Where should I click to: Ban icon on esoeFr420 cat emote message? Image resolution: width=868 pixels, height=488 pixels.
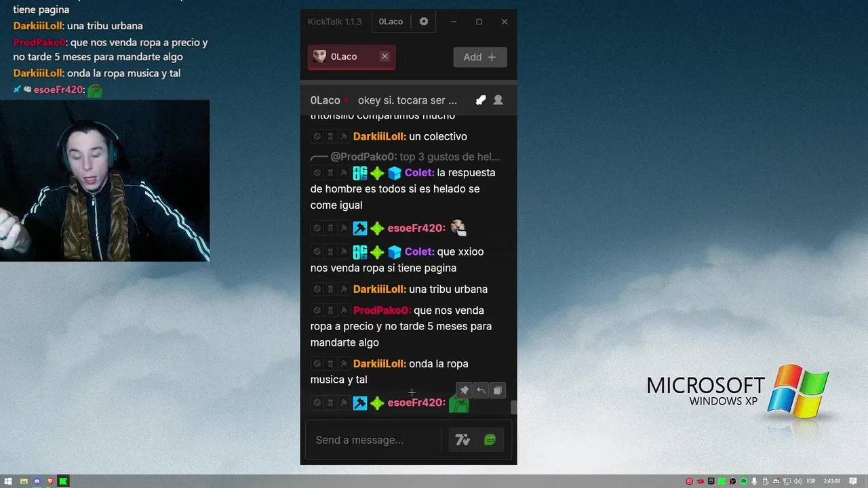point(317,228)
